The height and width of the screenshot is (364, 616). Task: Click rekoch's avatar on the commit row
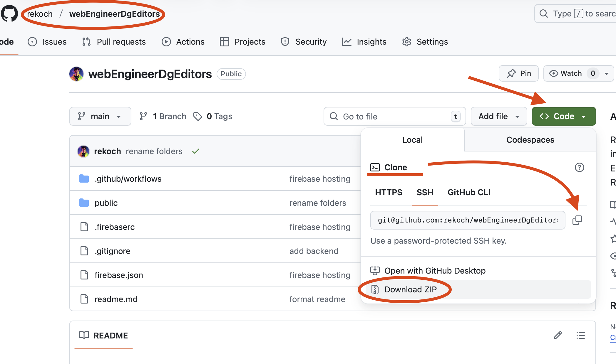(x=83, y=151)
